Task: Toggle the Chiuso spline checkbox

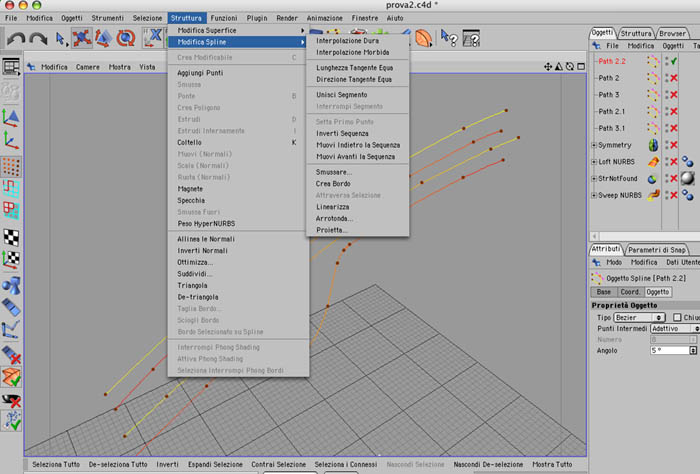Action: click(x=677, y=317)
